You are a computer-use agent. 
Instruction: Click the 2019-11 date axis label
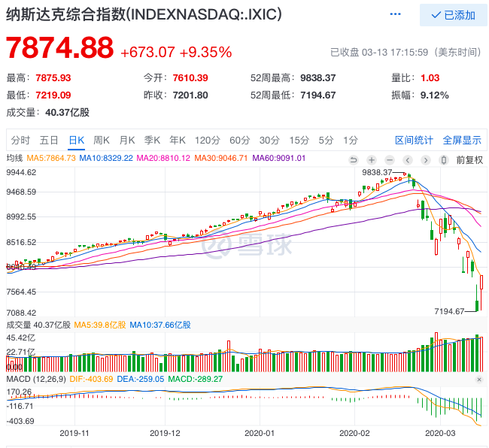(74, 433)
